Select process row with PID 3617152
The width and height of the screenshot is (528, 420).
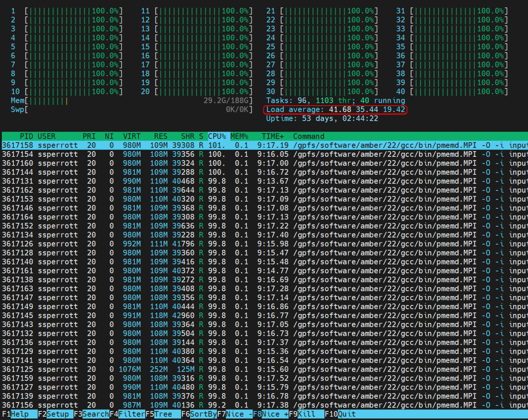pyautogui.click(x=265, y=226)
